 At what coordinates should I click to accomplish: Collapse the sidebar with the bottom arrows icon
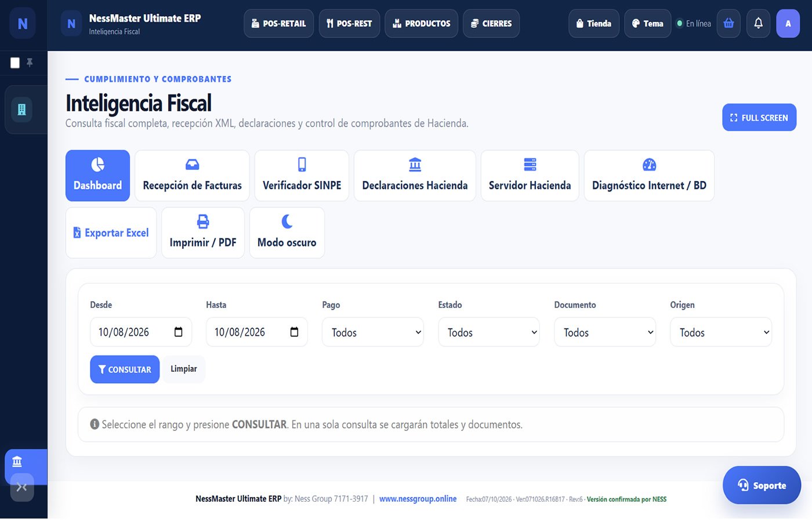coord(22,487)
